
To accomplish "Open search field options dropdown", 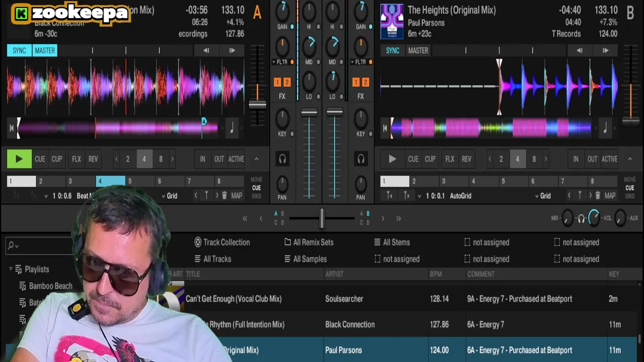I will (17, 246).
